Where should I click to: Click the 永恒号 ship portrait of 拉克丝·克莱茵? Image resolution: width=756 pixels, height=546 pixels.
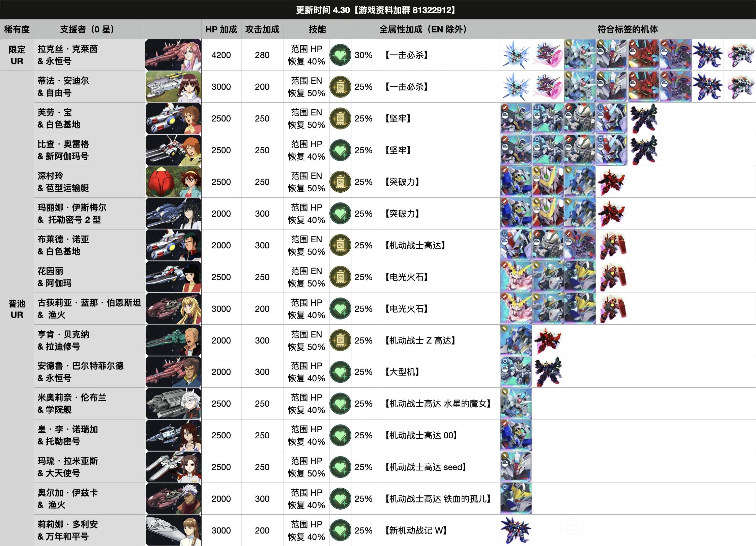(173, 55)
